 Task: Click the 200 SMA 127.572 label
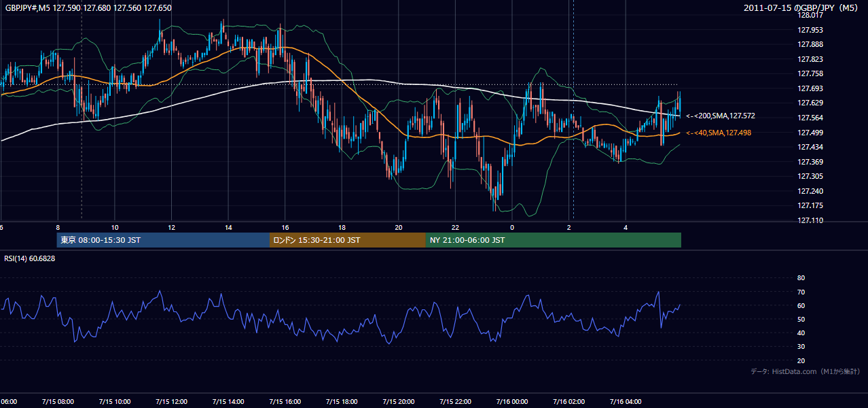pos(721,116)
